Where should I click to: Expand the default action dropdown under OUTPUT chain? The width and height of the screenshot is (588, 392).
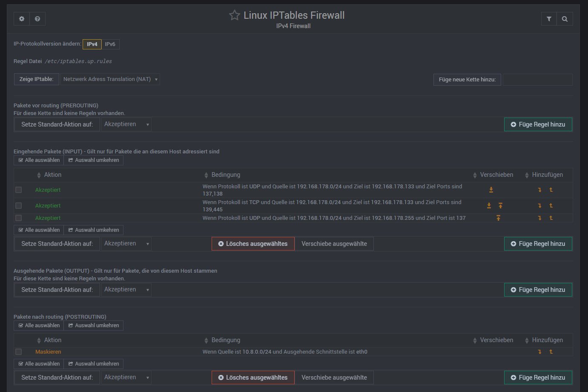tap(126, 289)
